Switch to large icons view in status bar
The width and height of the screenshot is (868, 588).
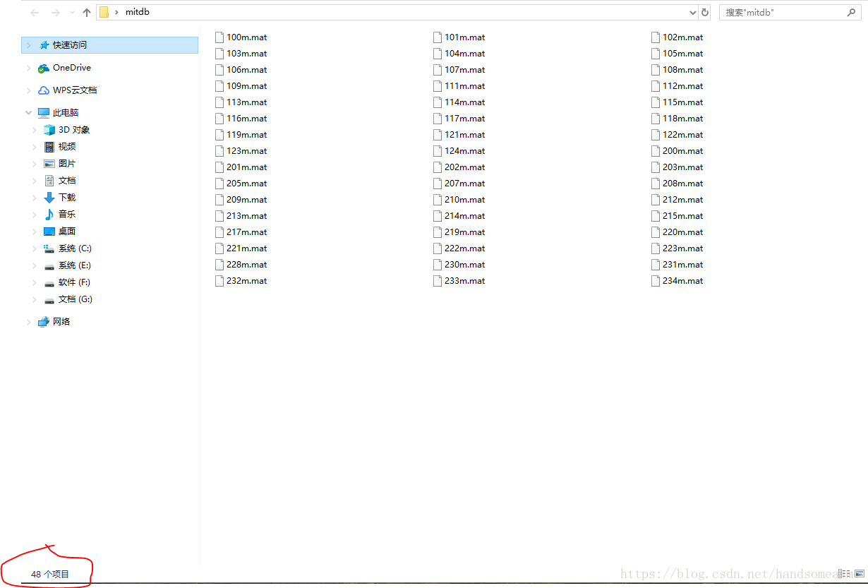[859, 574]
